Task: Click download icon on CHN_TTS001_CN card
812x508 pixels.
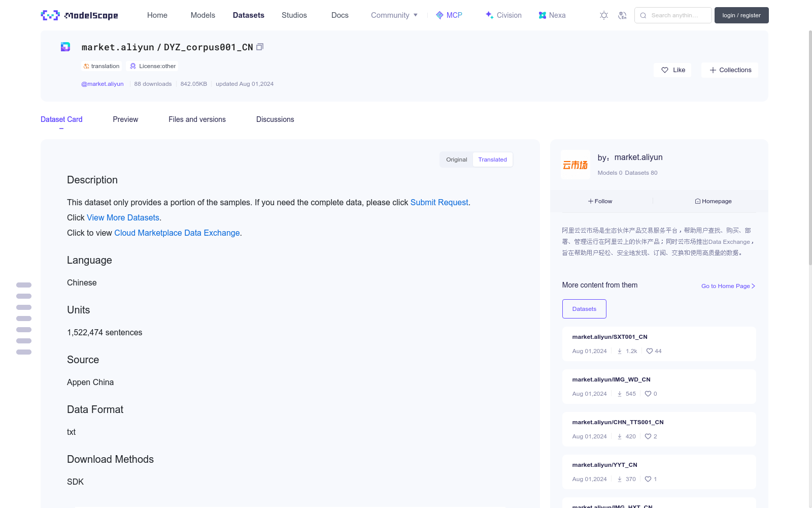Action: click(x=620, y=436)
